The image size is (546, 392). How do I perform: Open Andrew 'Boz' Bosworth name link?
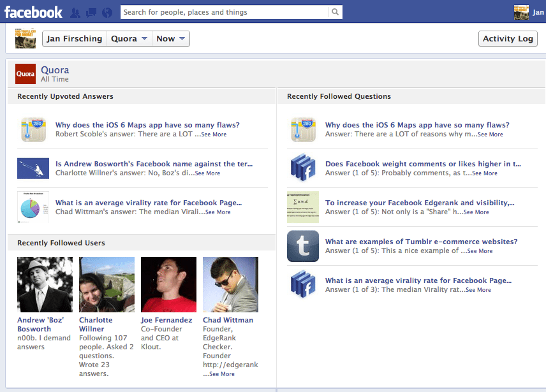(x=41, y=324)
